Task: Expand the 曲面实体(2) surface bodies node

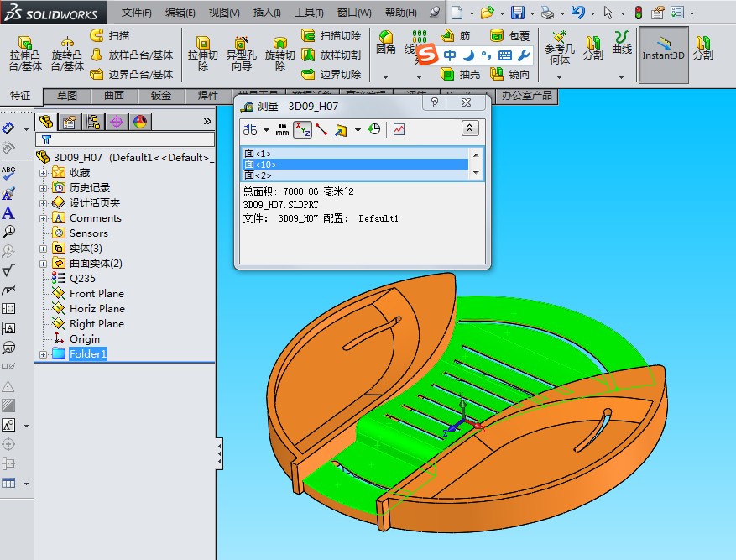Action: 44,264
